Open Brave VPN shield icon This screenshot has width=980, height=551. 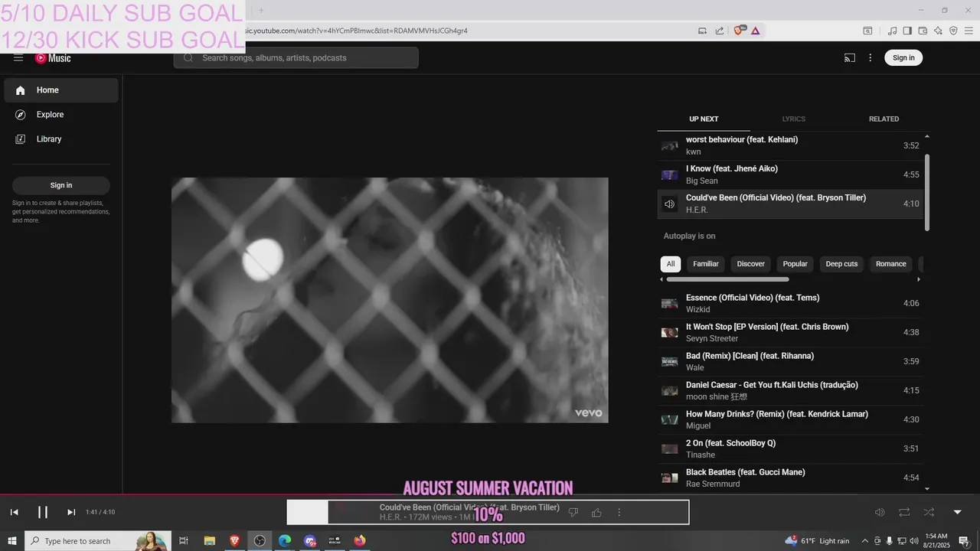(953, 31)
